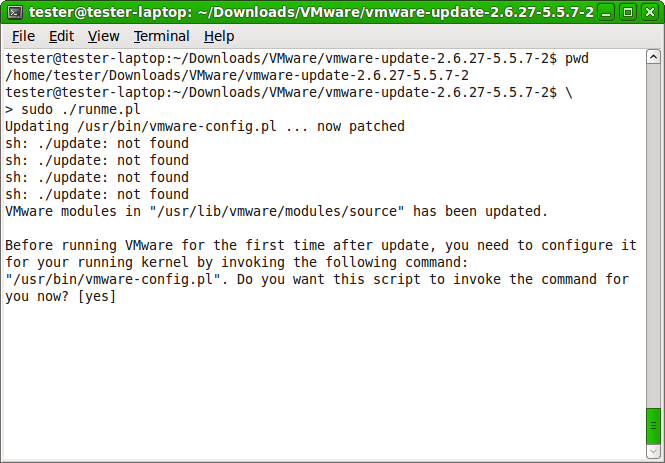This screenshot has width=665, height=463.
Task: Expand the View menu
Action: coord(103,36)
